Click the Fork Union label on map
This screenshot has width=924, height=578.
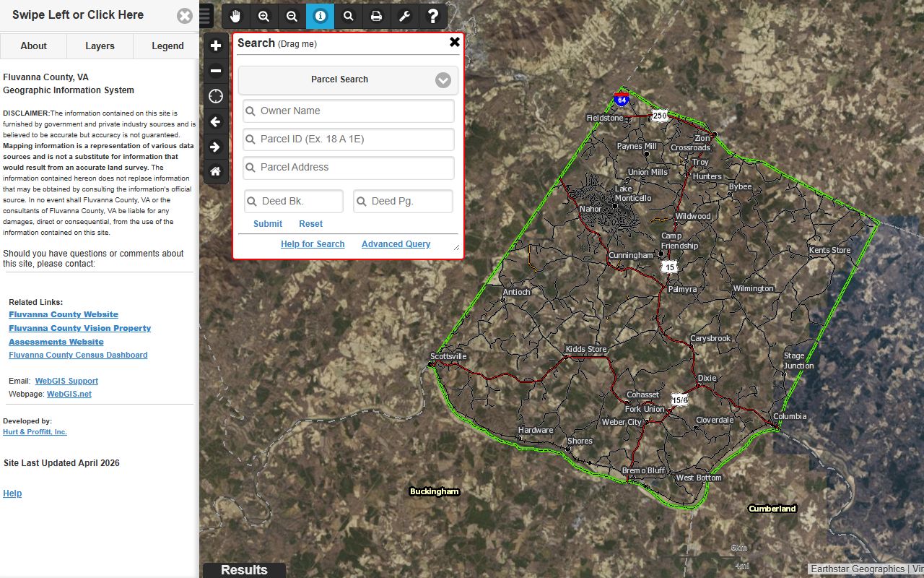click(x=645, y=409)
